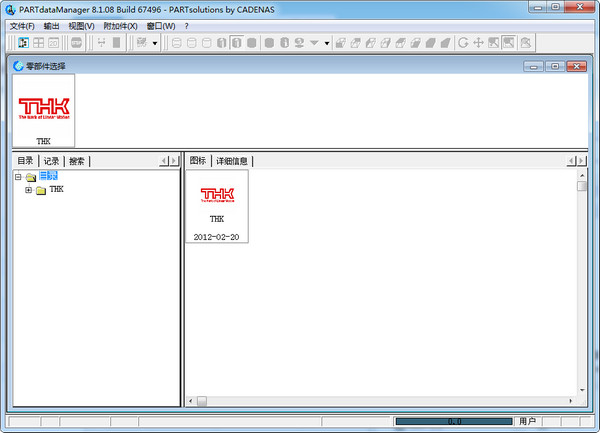Click the large THK logo thumbnail at top
600x433 pixels.
click(44, 110)
